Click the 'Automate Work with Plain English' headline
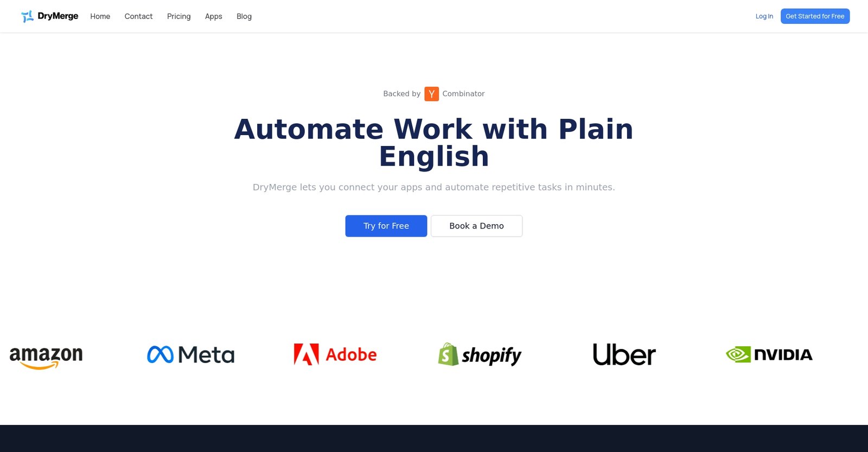868x452 pixels. click(x=434, y=143)
